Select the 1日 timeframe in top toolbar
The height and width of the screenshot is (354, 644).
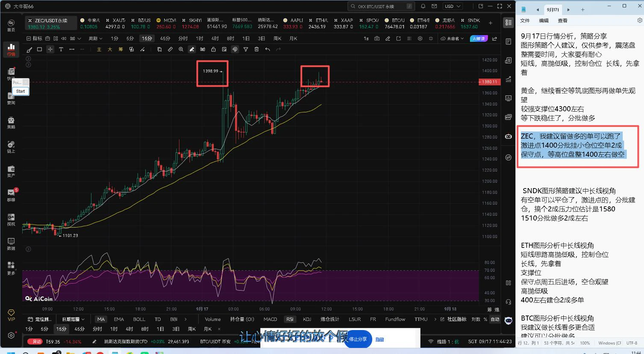coord(246,38)
